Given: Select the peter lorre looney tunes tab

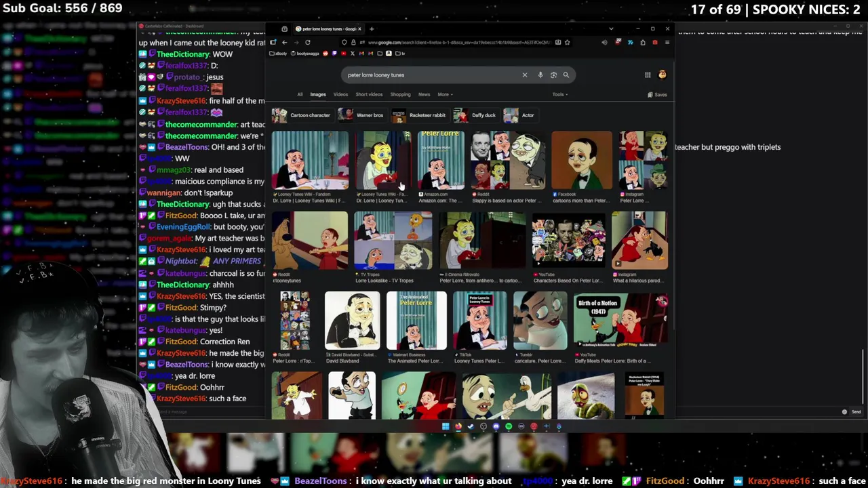Looking at the screenshot, I should pos(328,28).
